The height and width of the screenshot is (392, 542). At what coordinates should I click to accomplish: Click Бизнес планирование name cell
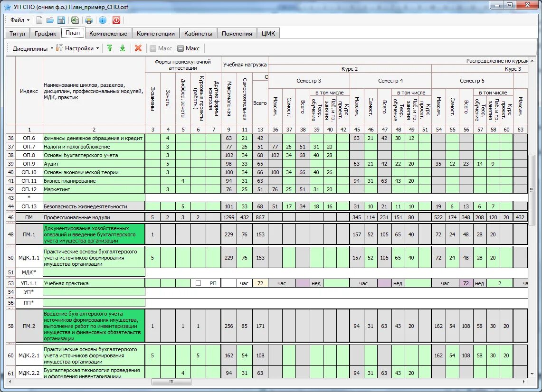click(94, 181)
